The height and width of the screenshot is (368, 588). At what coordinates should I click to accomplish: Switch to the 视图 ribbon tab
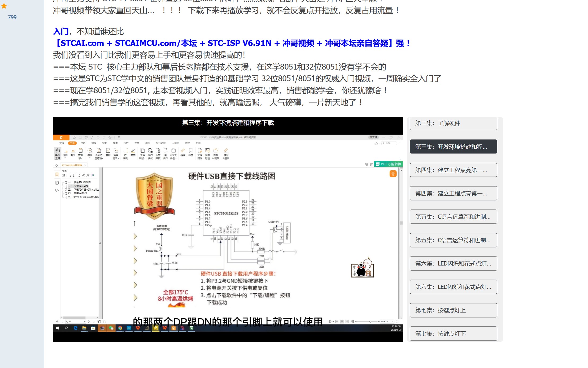105,143
